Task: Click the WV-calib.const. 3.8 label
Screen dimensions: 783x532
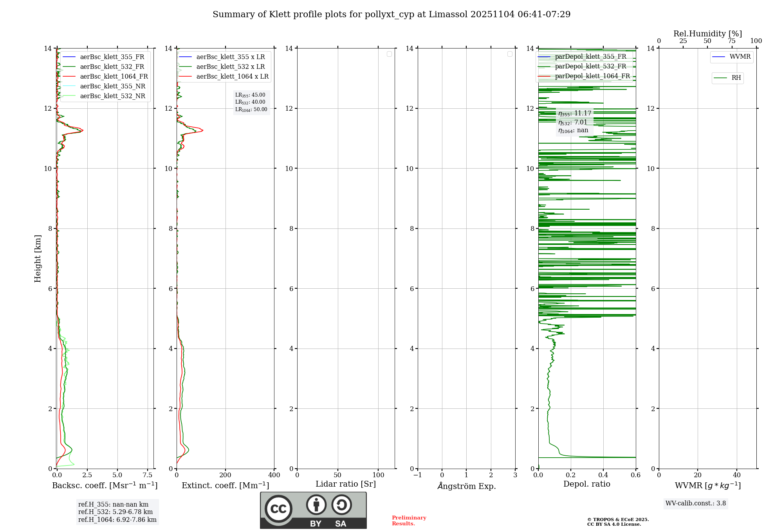Action: (x=695, y=503)
